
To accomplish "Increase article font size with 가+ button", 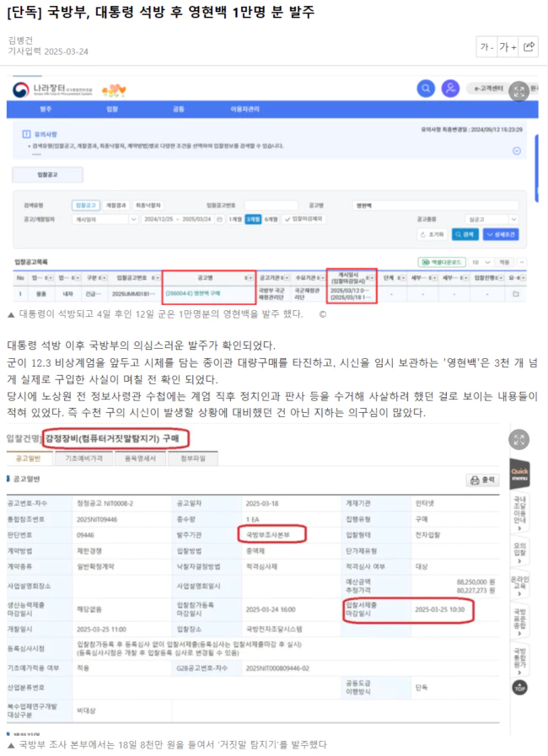I will (x=508, y=47).
